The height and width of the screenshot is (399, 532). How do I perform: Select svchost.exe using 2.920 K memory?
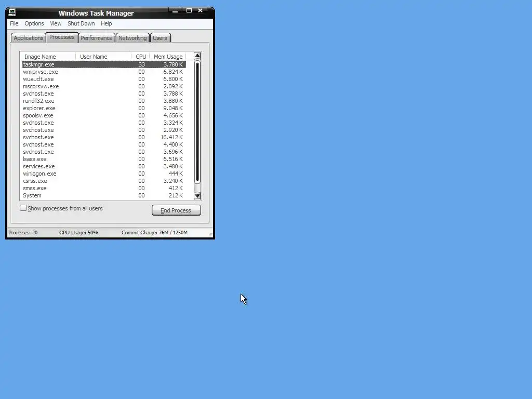click(104, 130)
